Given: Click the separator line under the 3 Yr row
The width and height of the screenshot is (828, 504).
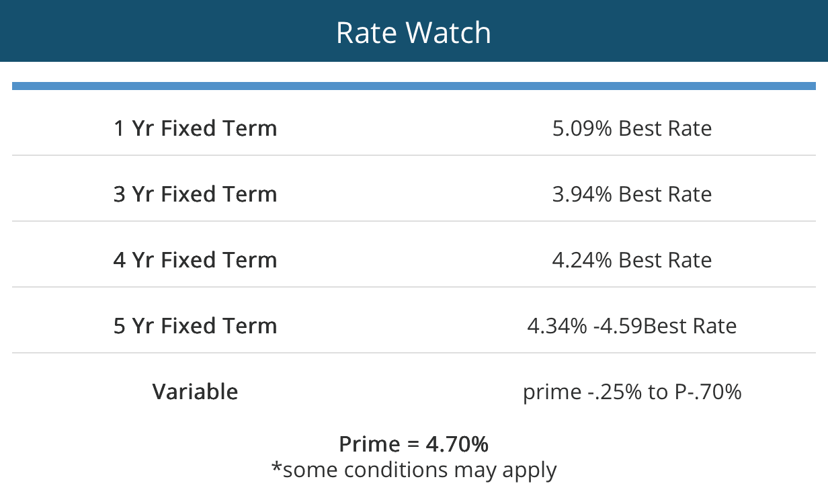Looking at the screenshot, I should (413, 221).
